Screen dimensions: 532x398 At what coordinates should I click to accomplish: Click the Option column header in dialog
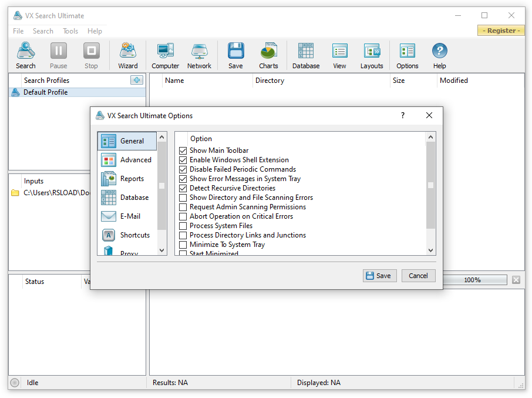[306, 139]
